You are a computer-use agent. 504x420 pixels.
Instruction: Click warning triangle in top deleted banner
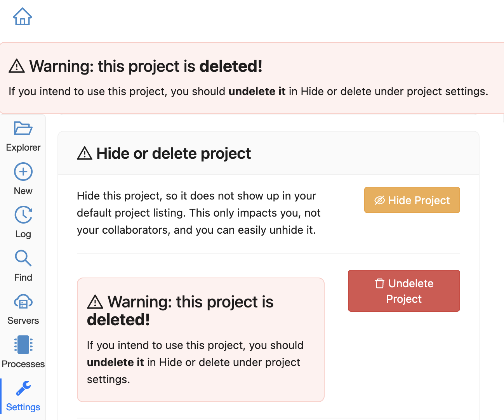[x=17, y=66]
